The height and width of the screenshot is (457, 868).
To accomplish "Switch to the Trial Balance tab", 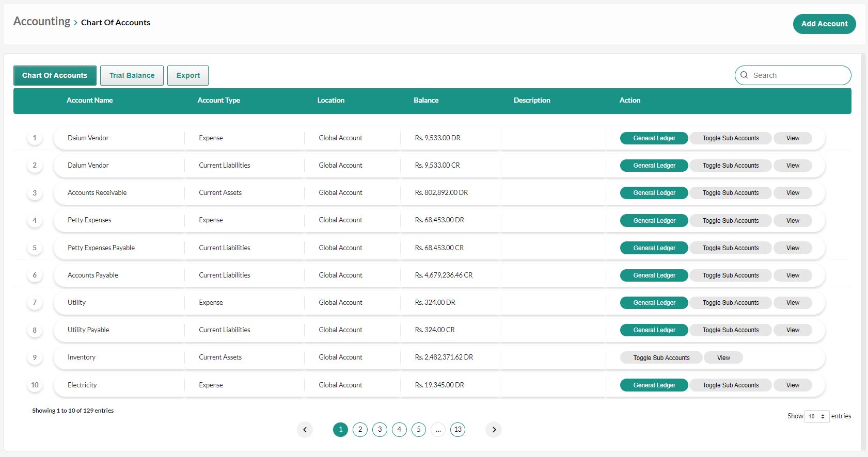I will [x=132, y=75].
